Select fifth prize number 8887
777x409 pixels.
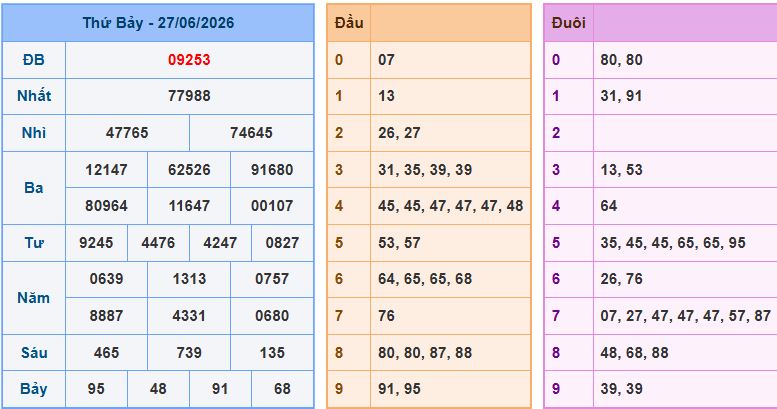click(106, 315)
